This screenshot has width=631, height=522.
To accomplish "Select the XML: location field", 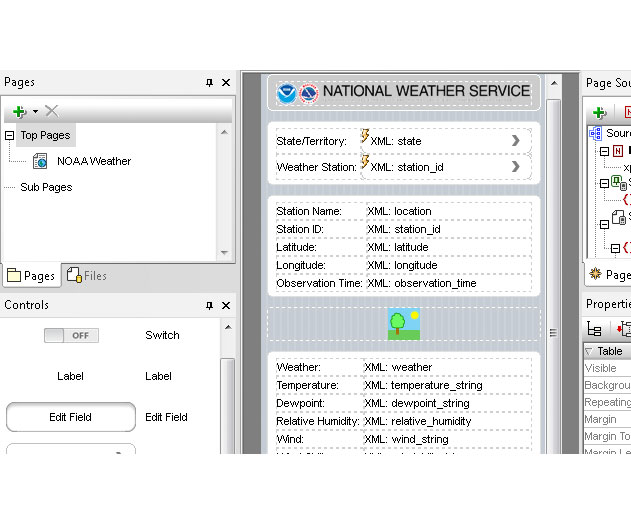I will click(448, 211).
